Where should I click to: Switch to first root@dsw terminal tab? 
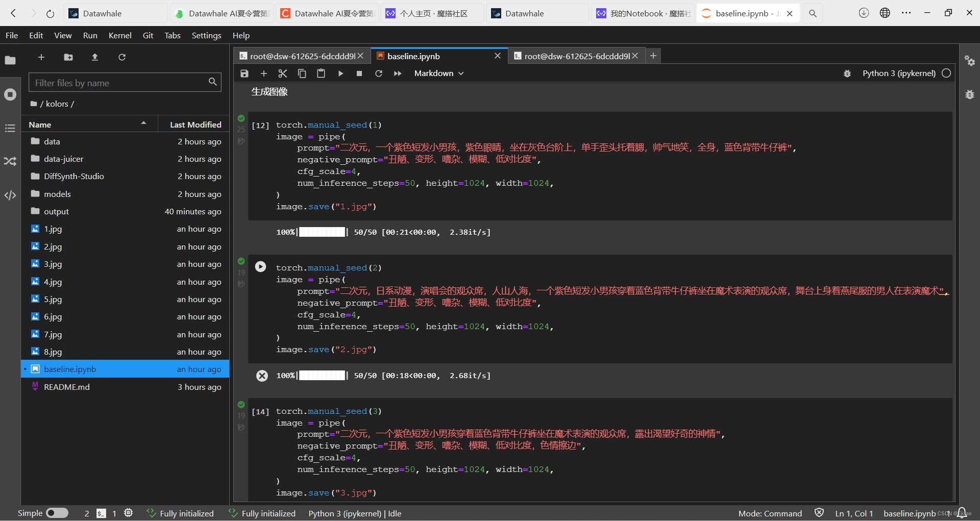coord(302,56)
